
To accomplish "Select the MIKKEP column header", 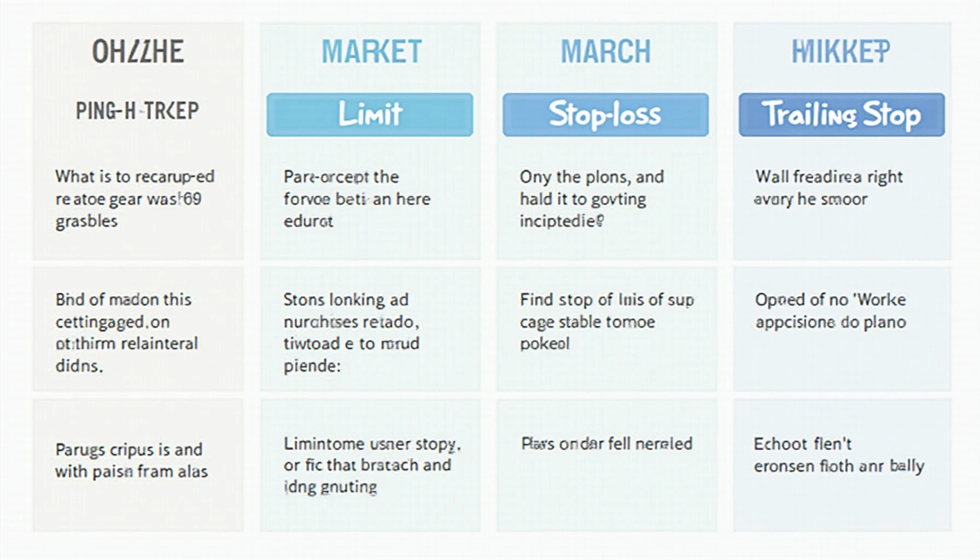I will pyautogui.click(x=841, y=52).
